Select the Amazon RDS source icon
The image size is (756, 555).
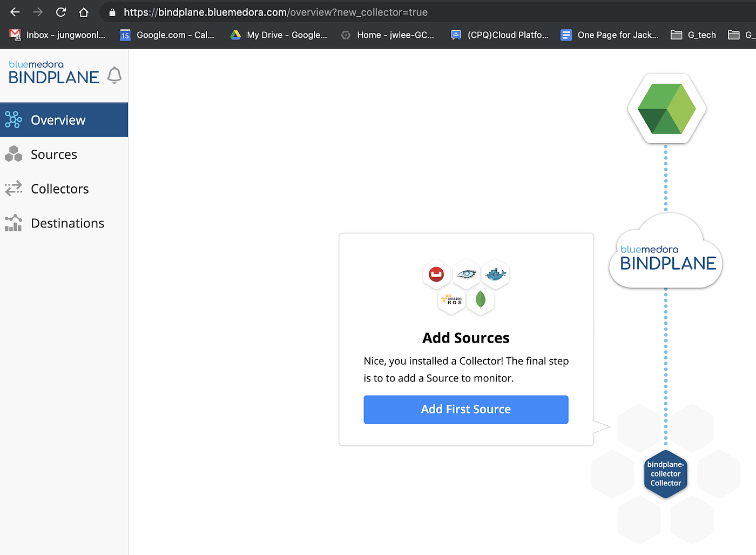(451, 300)
